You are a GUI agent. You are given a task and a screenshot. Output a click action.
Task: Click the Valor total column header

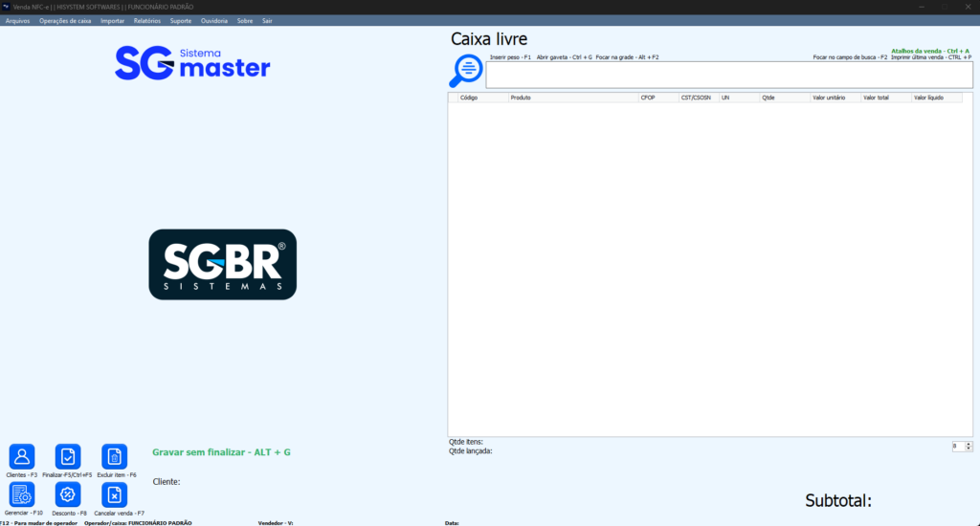pos(886,98)
